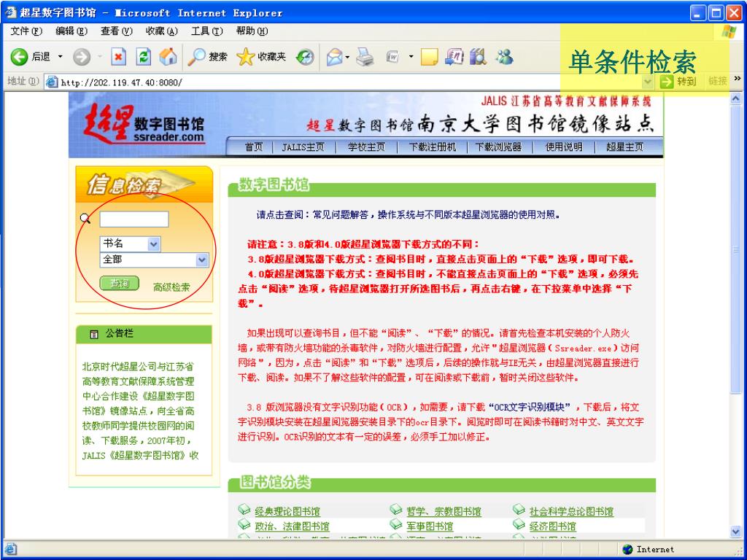Viewport: 747px width, 560px height.
Task: Open the 全部 category dropdown
Action: click(x=202, y=260)
